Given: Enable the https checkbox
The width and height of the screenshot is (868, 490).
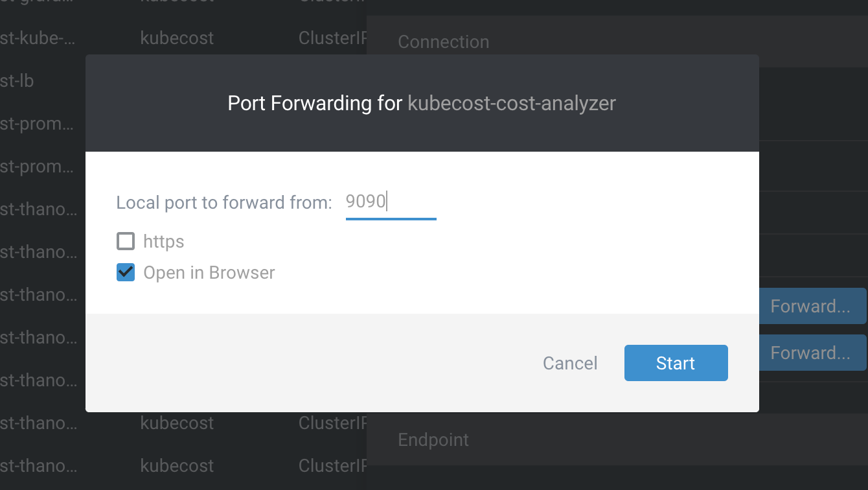Looking at the screenshot, I should pos(126,242).
